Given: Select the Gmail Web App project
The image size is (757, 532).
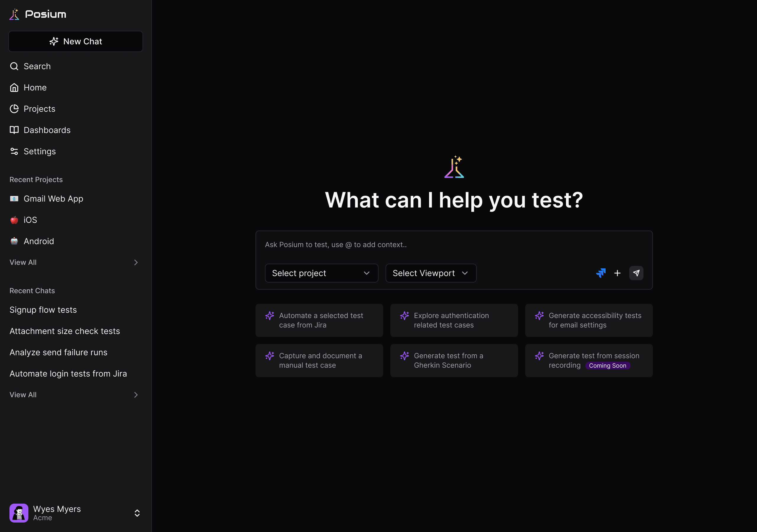Looking at the screenshot, I should (x=53, y=198).
